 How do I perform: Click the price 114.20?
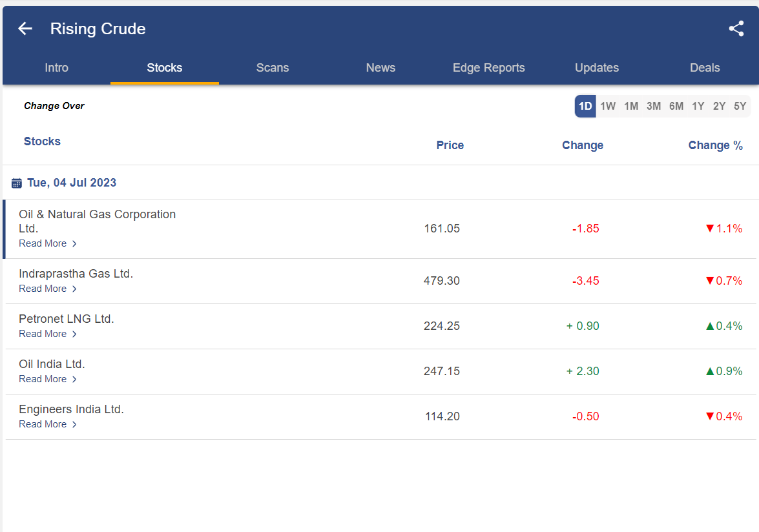(442, 416)
